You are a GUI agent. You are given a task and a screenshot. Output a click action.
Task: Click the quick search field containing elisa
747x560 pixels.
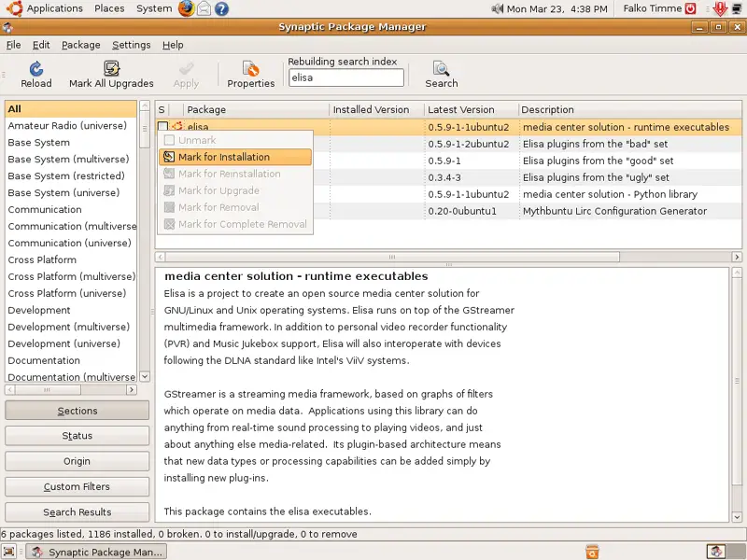[x=346, y=77]
